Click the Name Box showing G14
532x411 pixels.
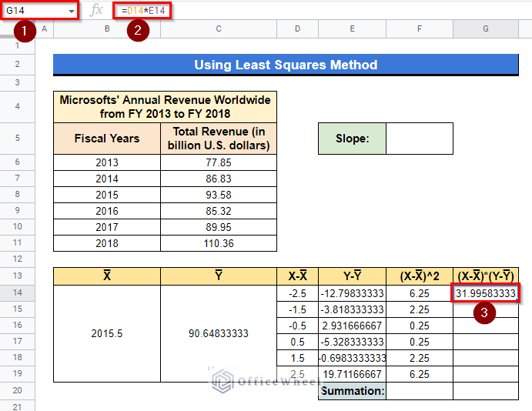[39, 11]
